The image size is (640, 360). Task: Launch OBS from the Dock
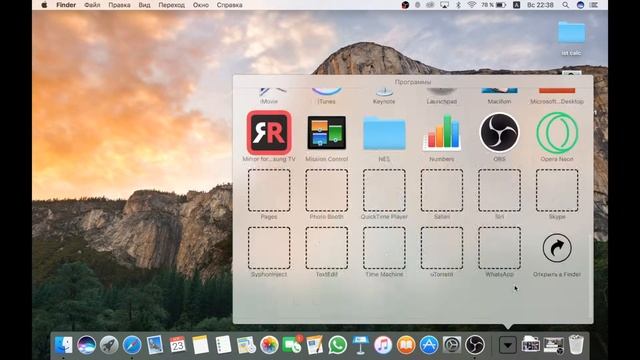click(x=475, y=345)
